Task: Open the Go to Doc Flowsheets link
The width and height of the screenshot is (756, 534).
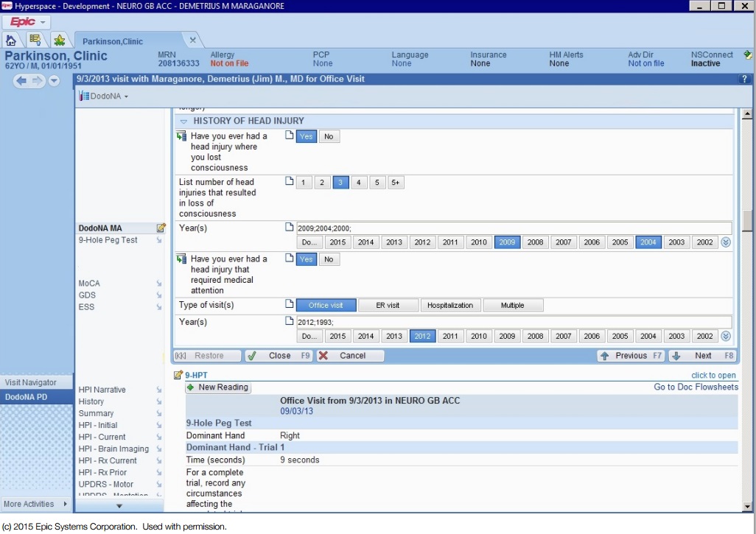Action: tap(696, 387)
